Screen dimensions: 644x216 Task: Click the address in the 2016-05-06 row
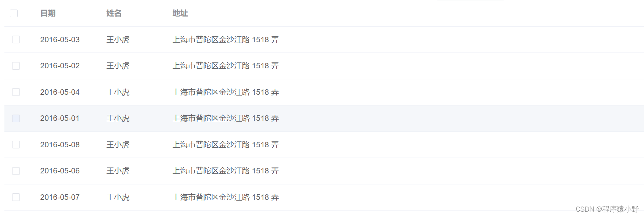click(x=226, y=171)
